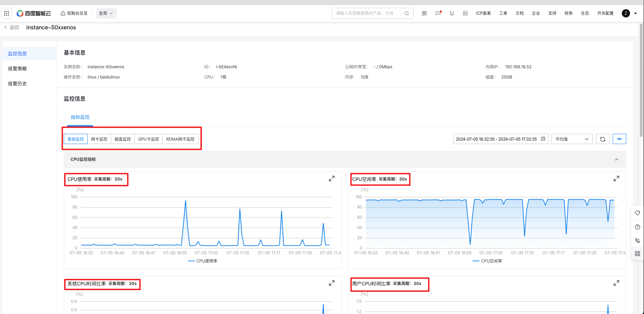Open the calendar icon in date range
Viewport: 644px width, 314px height.
[543, 139]
